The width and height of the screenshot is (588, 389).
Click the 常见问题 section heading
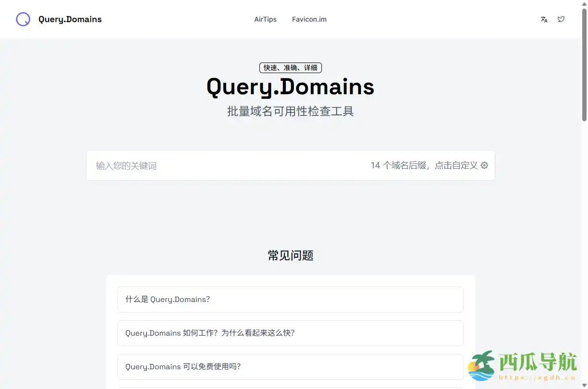click(x=290, y=255)
